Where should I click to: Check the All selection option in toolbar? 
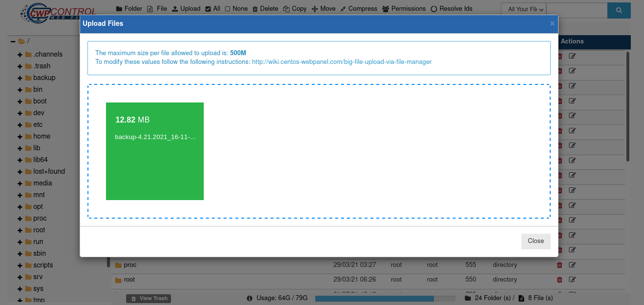(213, 9)
